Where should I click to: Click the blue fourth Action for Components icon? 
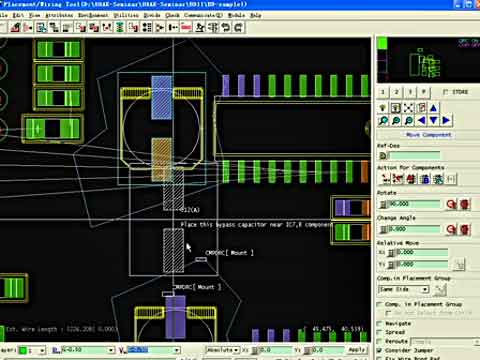(x=425, y=179)
